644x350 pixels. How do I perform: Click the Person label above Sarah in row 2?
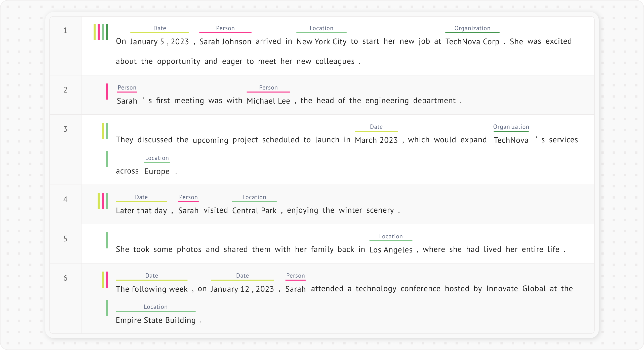click(127, 87)
